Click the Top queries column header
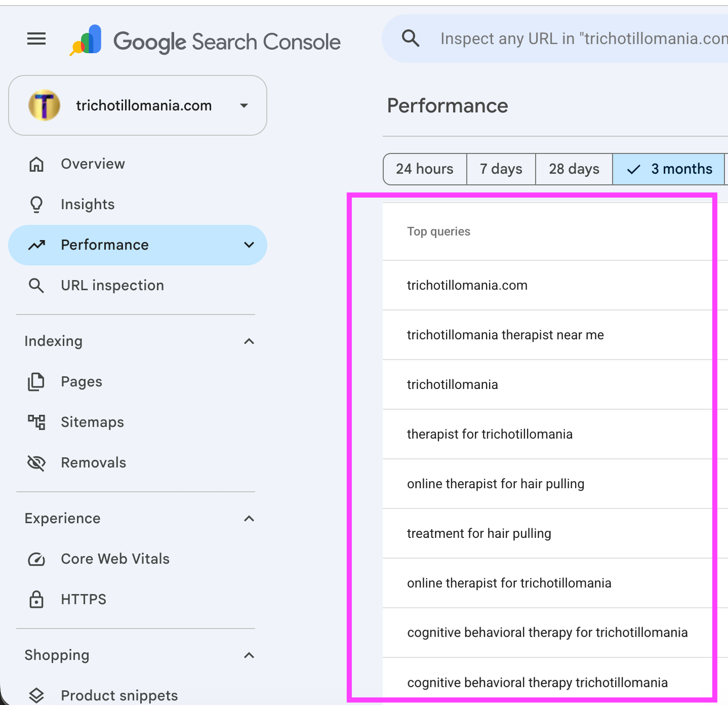 [439, 231]
